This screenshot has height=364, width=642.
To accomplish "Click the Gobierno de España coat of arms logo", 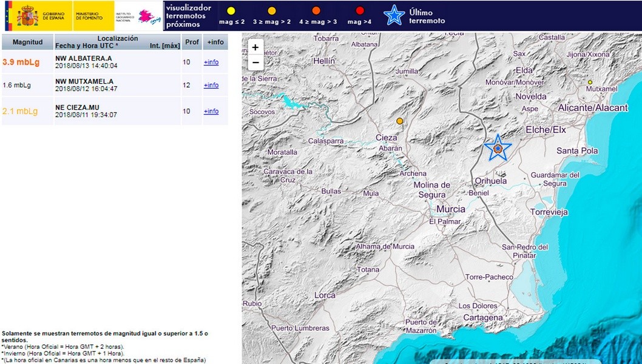I will (x=27, y=16).
